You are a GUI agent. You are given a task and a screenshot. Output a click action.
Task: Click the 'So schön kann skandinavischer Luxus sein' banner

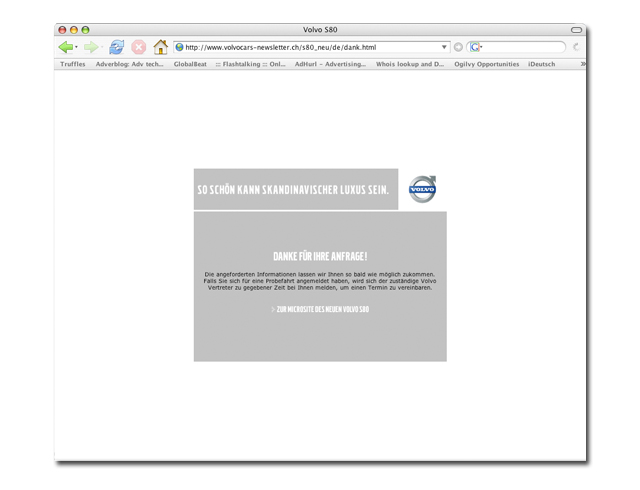(x=295, y=189)
